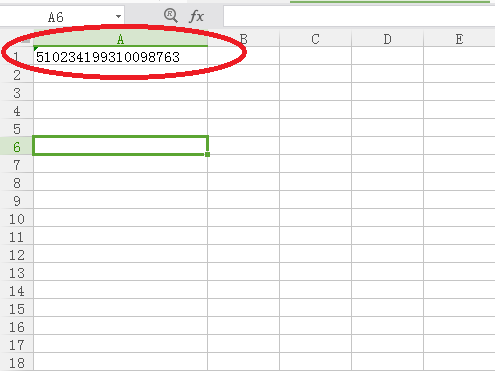The height and width of the screenshot is (371, 495).
Task: Select the active cell A6
Action: click(x=120, y=145)
